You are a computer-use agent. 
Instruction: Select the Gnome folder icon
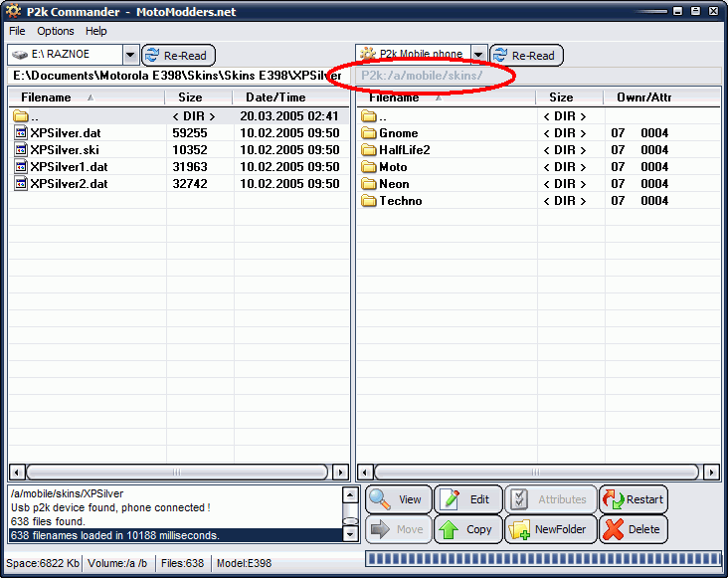pos(369,133)
